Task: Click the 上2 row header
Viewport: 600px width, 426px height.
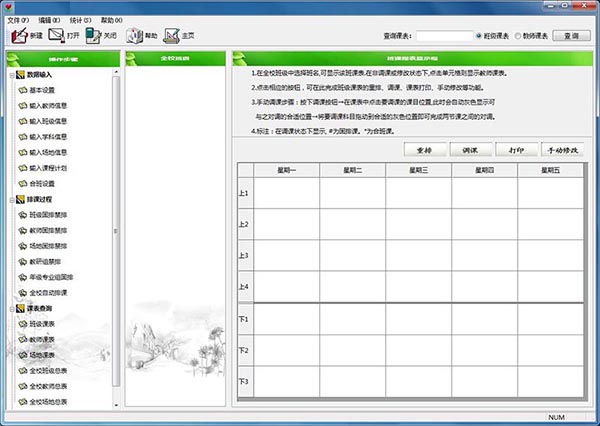Action: click(245, 224)
